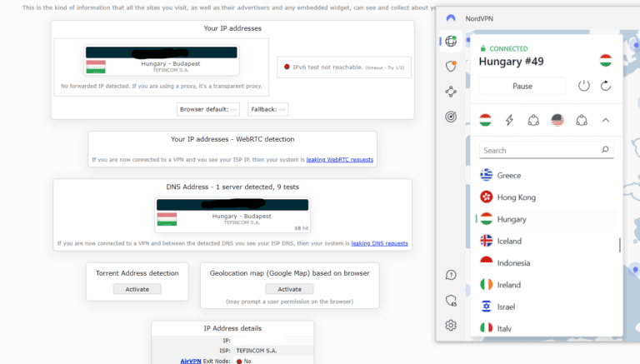Select Hungary in the country list
This screenshot has width=640, height=364.
coord(546,219)
